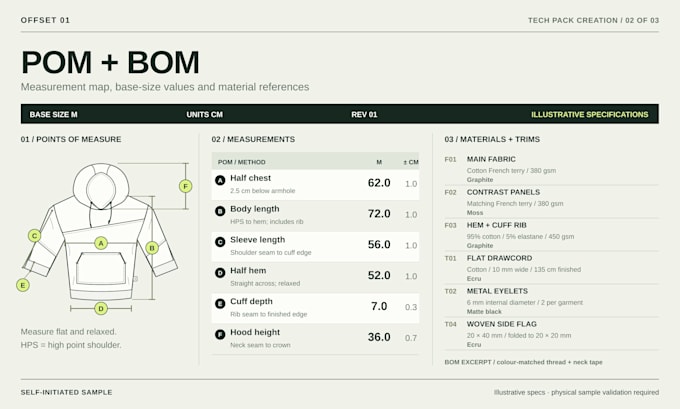Click the BOM EXCERPT footnote line
Image resolution: width=680 pixels, height=409 pixels.
(x=523, y=362)
